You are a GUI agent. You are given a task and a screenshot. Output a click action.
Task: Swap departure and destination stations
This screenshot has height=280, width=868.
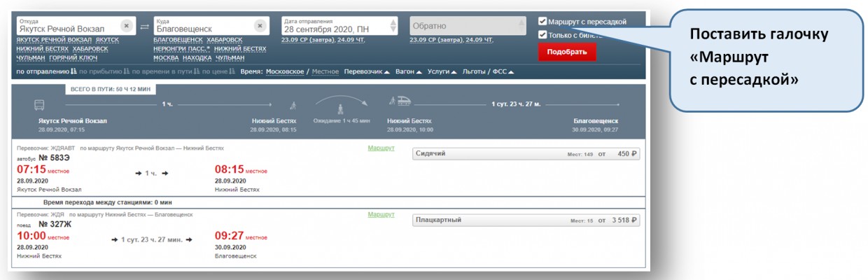click(144, 27)
